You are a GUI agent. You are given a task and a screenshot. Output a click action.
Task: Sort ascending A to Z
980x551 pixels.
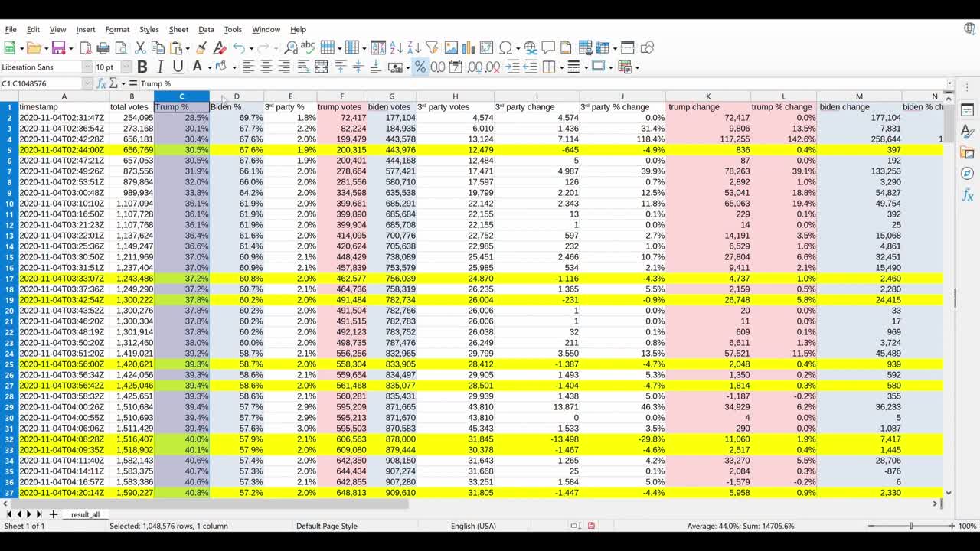click(x=396, y=48)
